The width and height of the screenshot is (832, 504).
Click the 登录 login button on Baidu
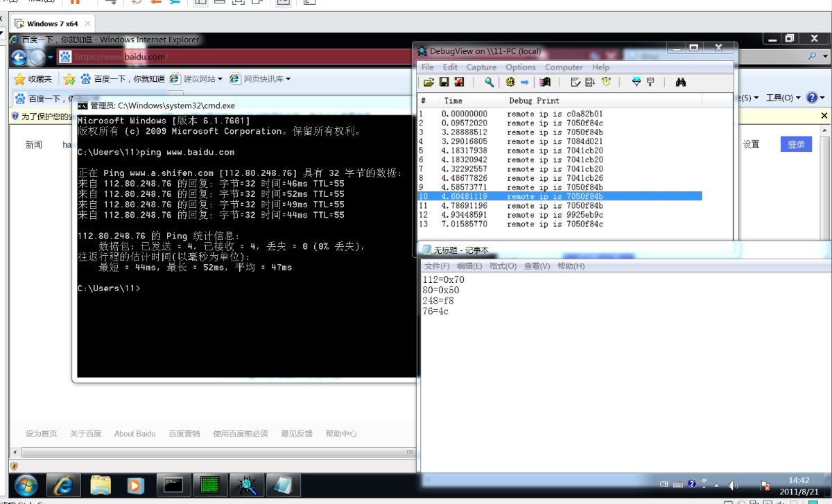pyautogui.click(x=796, y=144)
